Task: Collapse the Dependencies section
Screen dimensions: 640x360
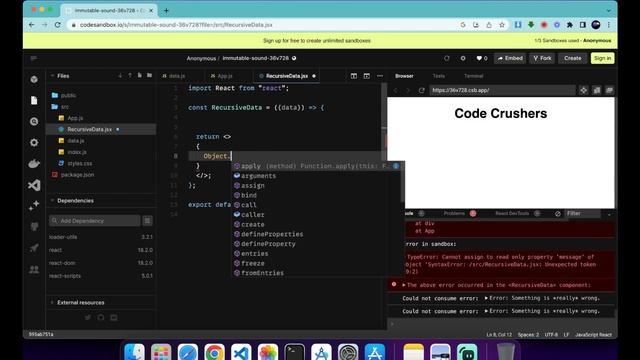Action: [52, 200]
